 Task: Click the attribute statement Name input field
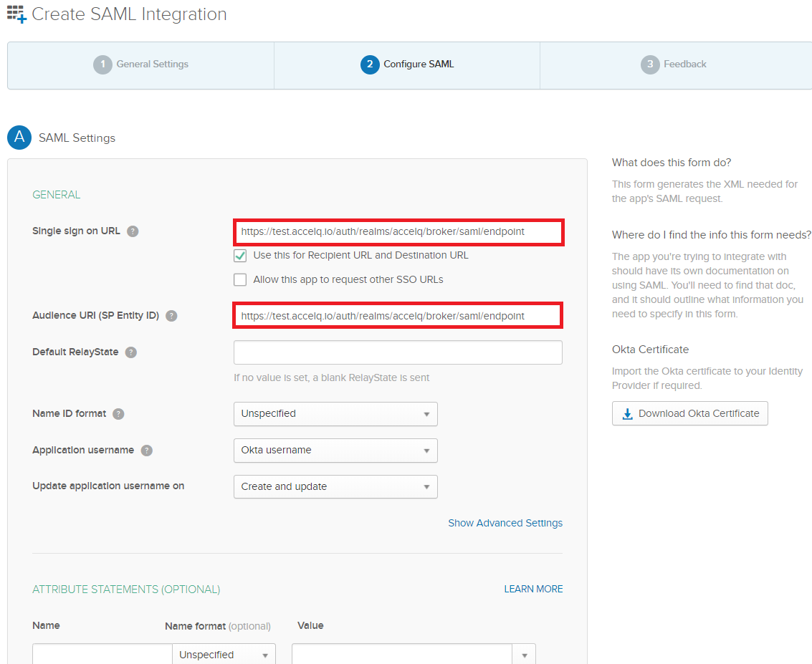pyautogui.click(x=102, y=654)
